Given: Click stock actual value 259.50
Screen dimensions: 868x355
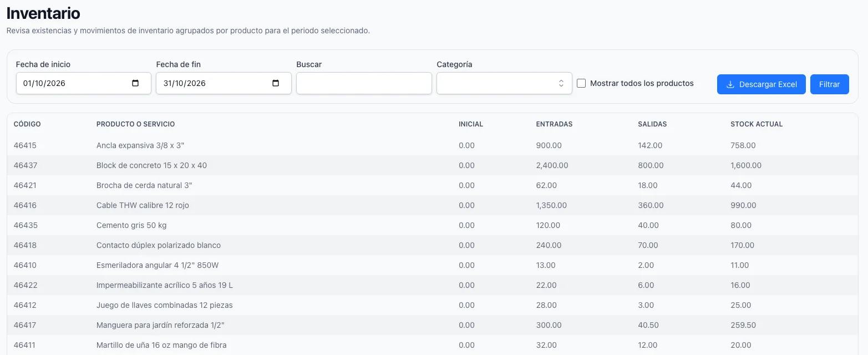Looking at the screenshot, I should tap(743, 325).
